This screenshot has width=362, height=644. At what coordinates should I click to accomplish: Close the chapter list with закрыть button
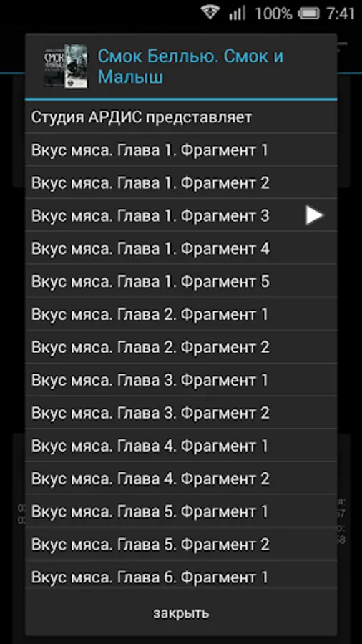point(181,613)
